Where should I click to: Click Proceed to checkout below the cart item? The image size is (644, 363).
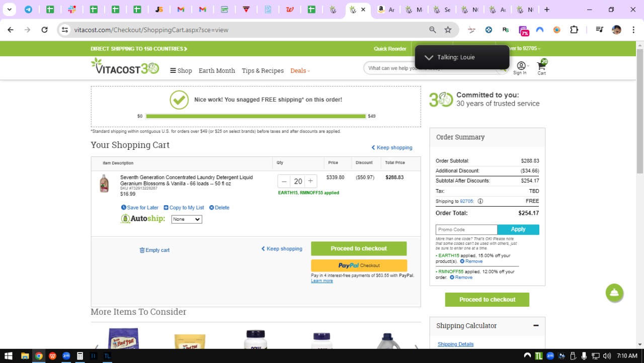tap(359, 248)
